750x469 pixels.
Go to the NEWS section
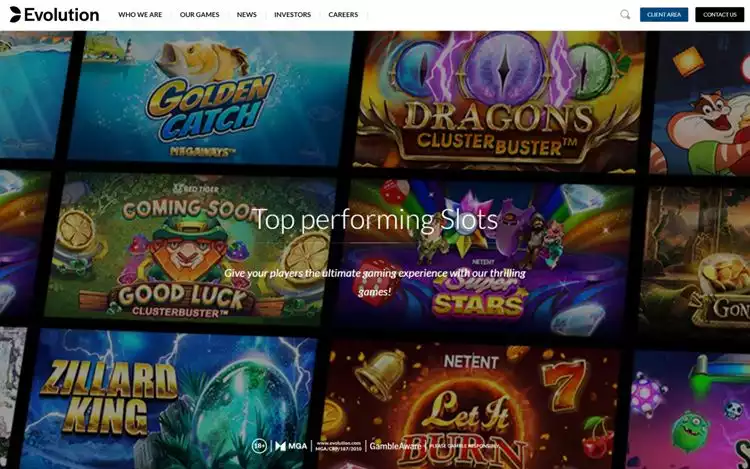click(x=247, y=15)
